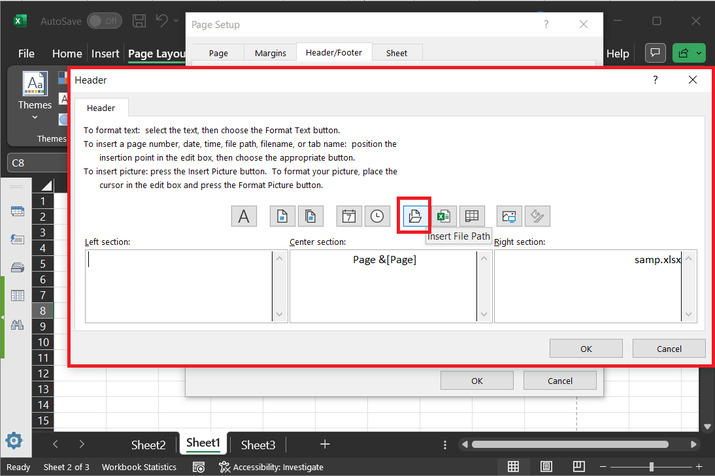Open the Comments pane icon

pos(655,53)
